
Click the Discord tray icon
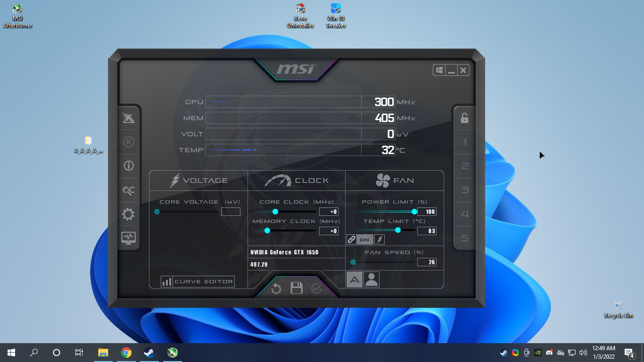tap(549, 353)
